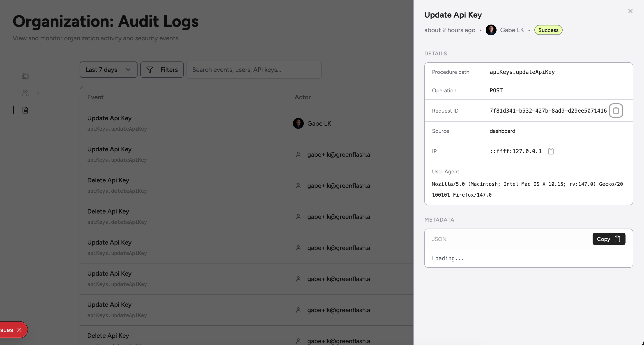This screenshot has height=345, width=644.
Task: Click the User Agent label
Action: point(445,172)
